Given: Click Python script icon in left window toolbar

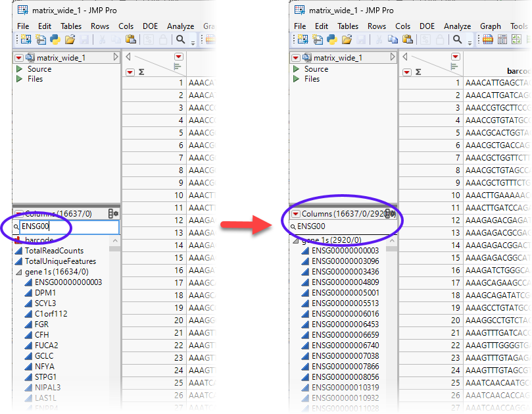Looking at the screenshot, I should 55,39.
